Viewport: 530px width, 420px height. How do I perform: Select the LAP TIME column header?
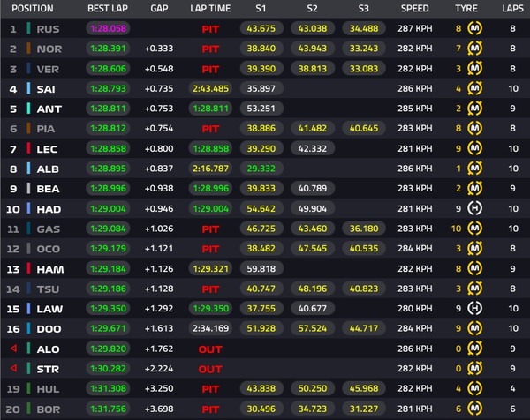210,9
